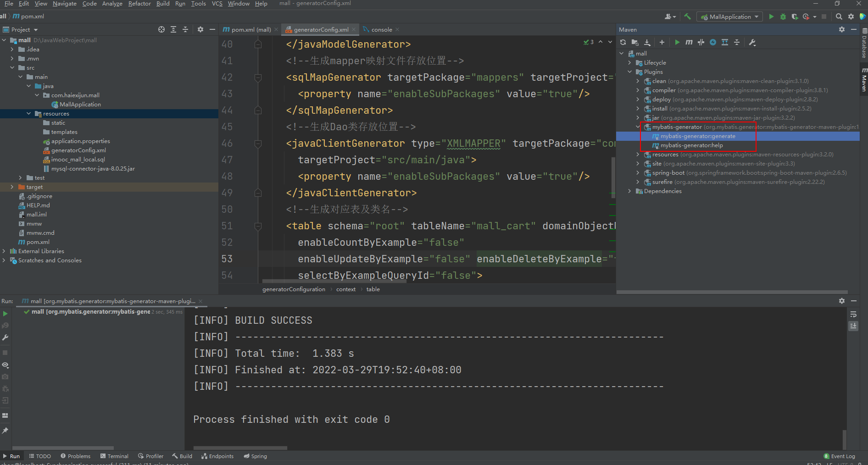Expand Lifecycle node in Maven panel
This screenshot has width=868, height=465.
click(630, 63)
